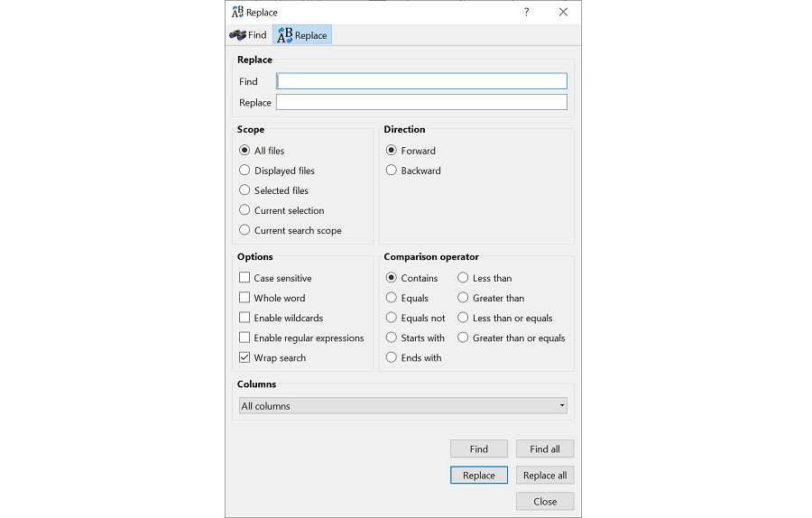Enable the Case sensitive checkbox
Image resolution: width=812 pixels, height=518 pixels.
245,278
